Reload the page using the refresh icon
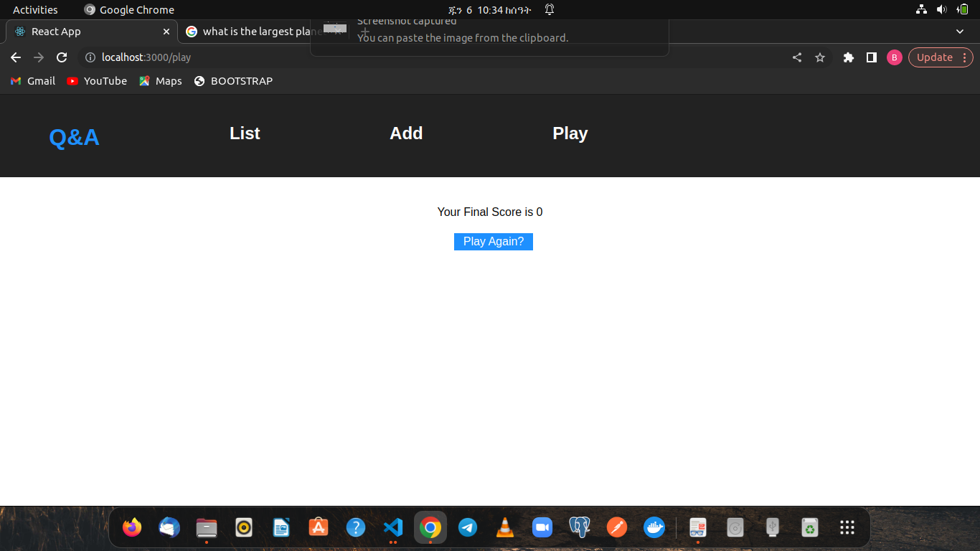Image resolution: width=980 pixels, height=551 pixels. pos(62,57)
